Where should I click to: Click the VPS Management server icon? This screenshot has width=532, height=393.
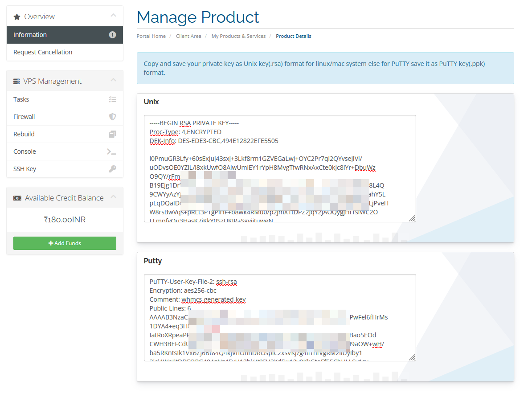16,82
